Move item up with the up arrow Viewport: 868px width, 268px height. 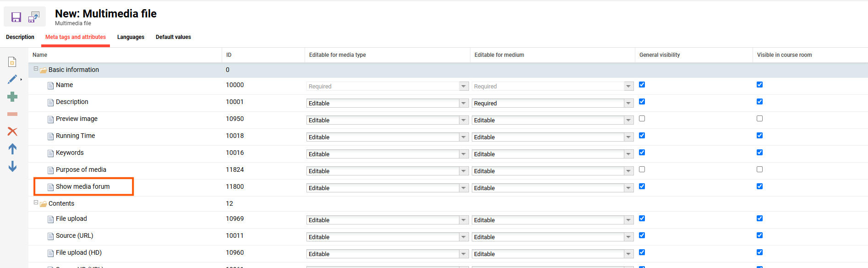(12, 149)
